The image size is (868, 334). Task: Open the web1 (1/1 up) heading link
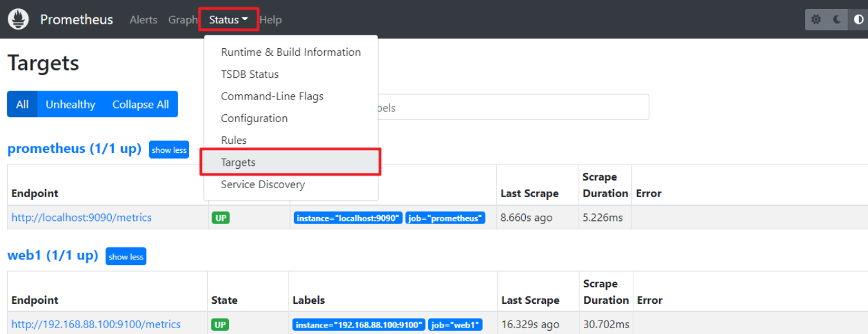point(53,255)
